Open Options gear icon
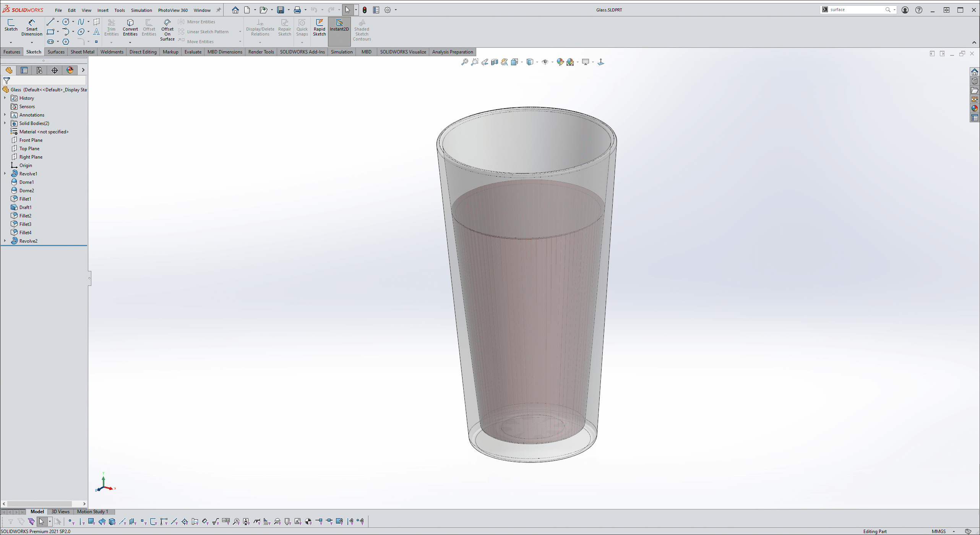Image resolution: width=980 pixels, height=535 pixels. pyautogui.click(x=388, y=10)
